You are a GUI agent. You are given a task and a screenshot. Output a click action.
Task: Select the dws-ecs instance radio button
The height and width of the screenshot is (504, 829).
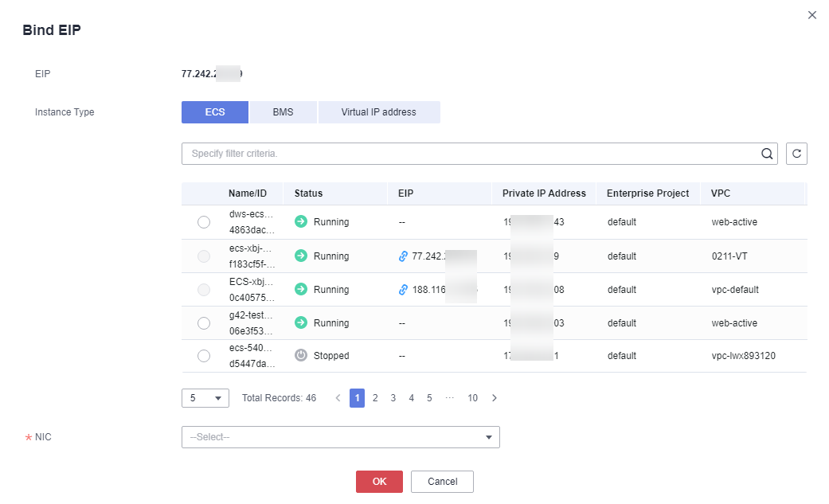pyautogui.click(x=204, y=223)
